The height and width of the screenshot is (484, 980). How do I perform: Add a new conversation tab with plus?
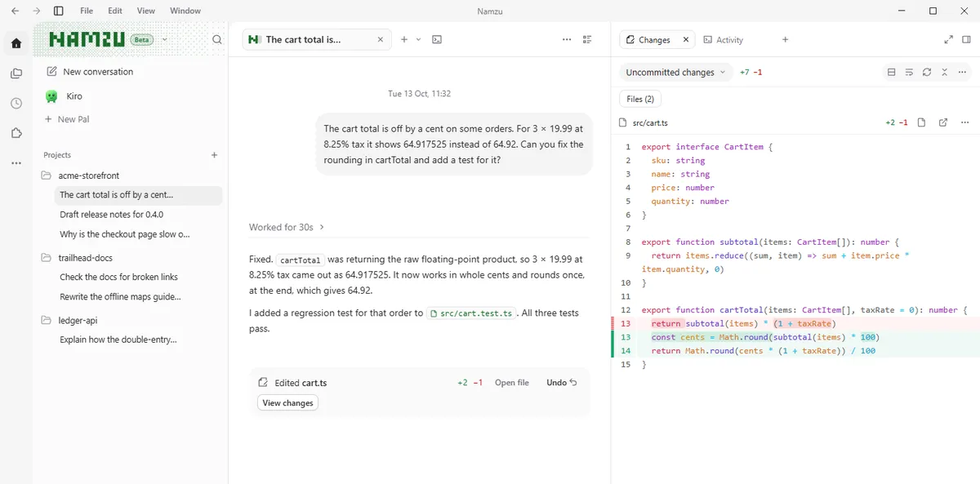click(x=404, y=39)
